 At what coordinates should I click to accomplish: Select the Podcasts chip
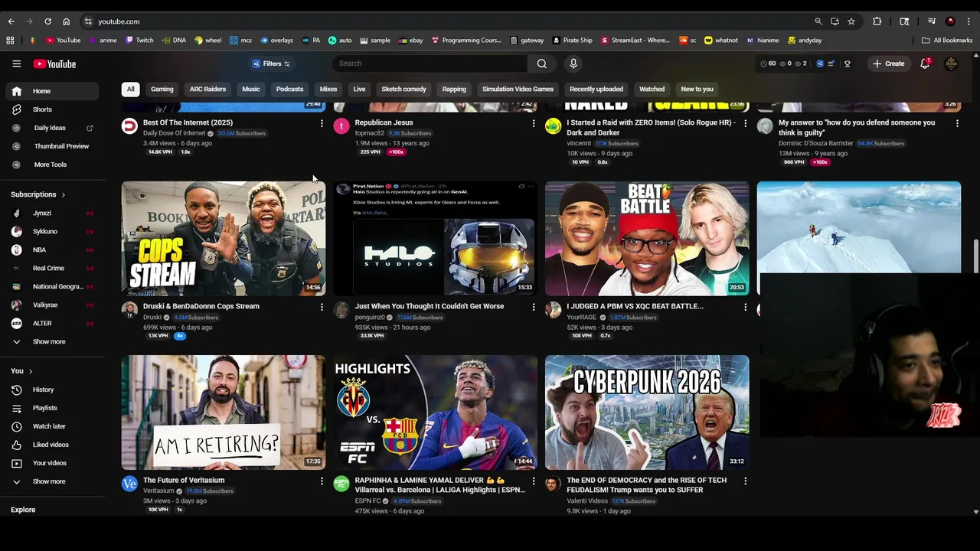(289, 89)
